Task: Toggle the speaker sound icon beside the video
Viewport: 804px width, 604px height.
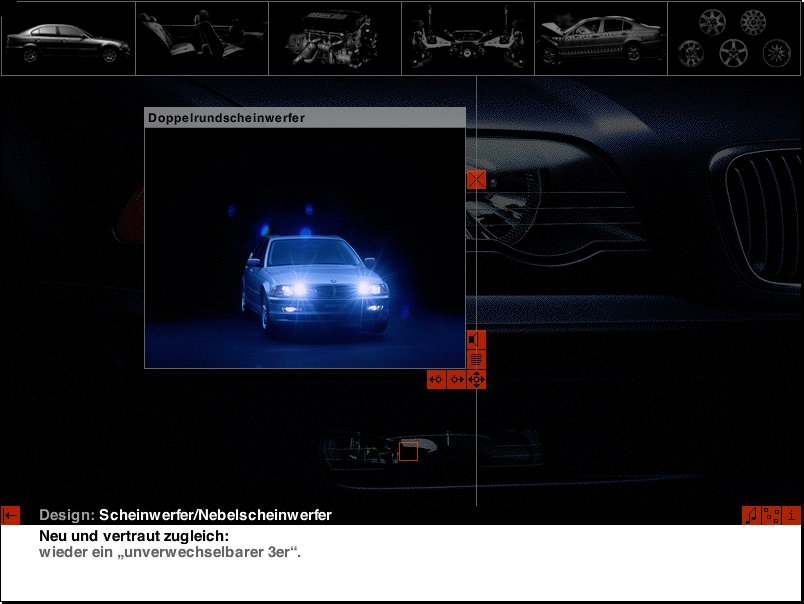Action: (x=476, y=340)
